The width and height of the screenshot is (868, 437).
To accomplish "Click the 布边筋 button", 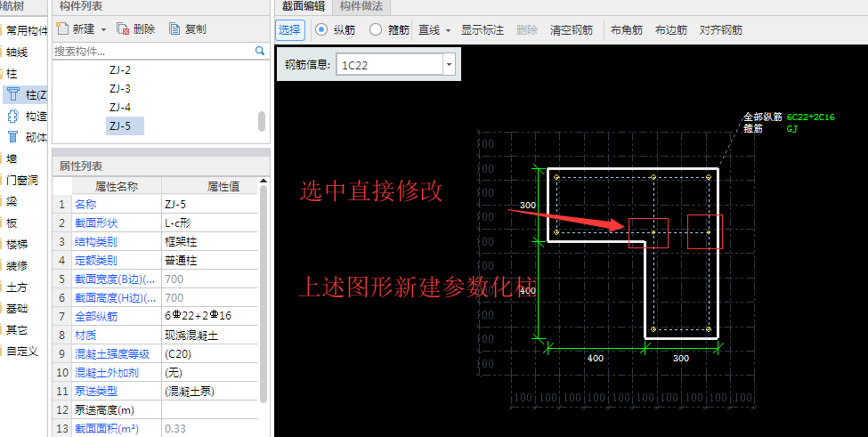I will coord(670,30).
